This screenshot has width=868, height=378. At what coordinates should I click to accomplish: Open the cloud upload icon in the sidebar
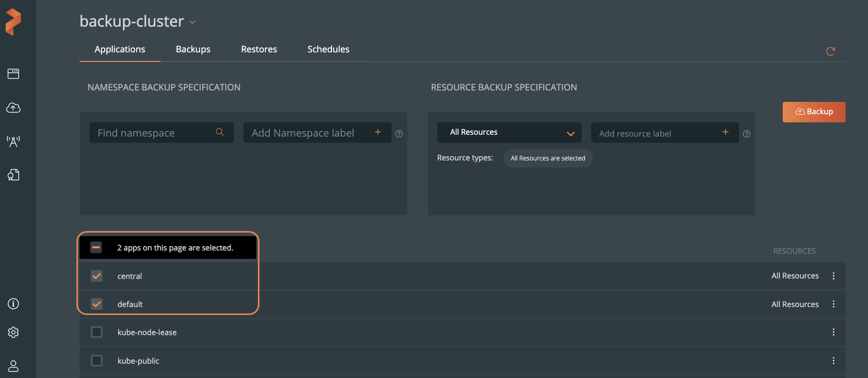(13, 108)
